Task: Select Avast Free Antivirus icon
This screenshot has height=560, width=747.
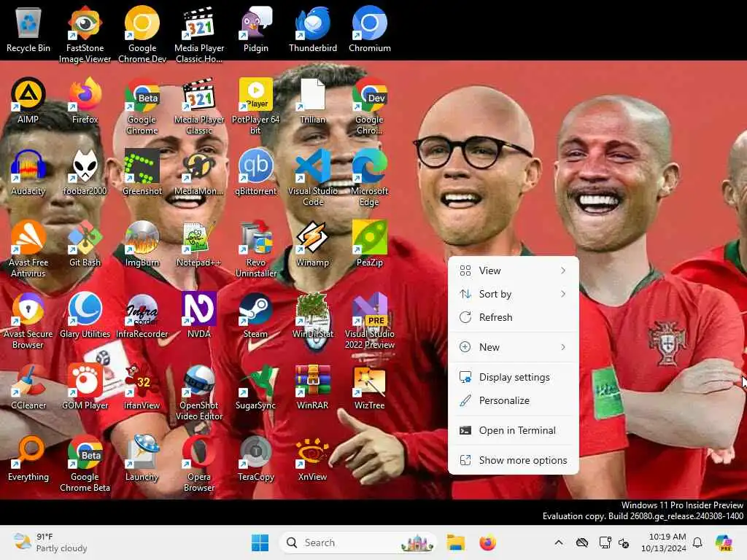Action: (x=28, y=249)
